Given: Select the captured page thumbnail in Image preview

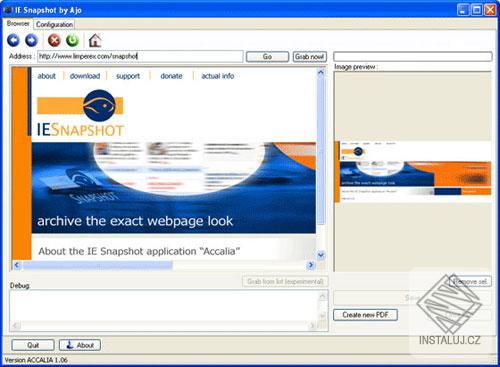Looking at the screenshot, I should 413,172.
